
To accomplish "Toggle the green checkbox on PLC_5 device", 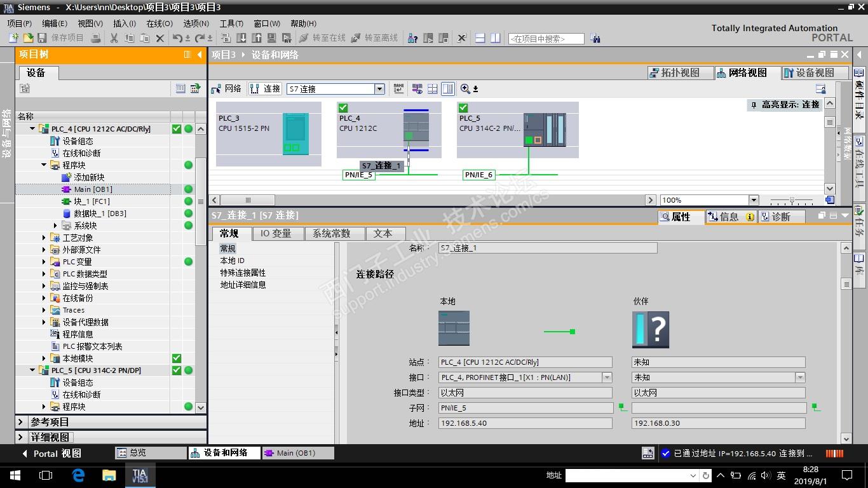I will point(463,107).
